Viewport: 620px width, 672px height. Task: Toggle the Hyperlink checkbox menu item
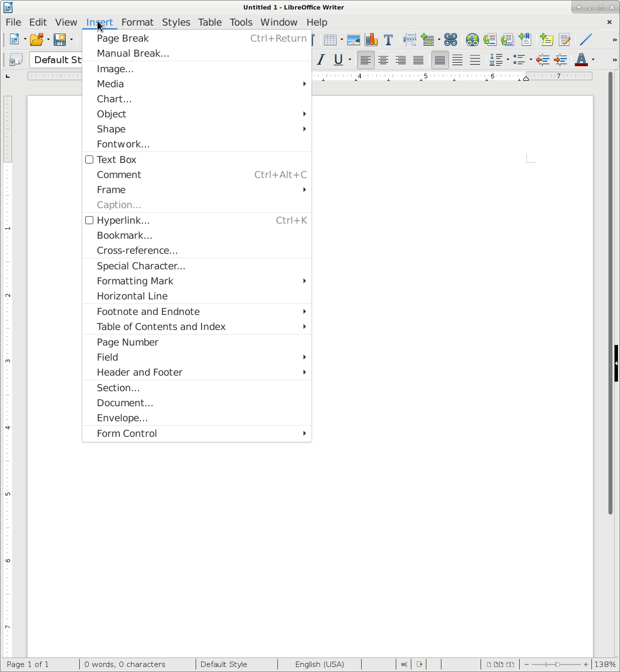(89, 220)
